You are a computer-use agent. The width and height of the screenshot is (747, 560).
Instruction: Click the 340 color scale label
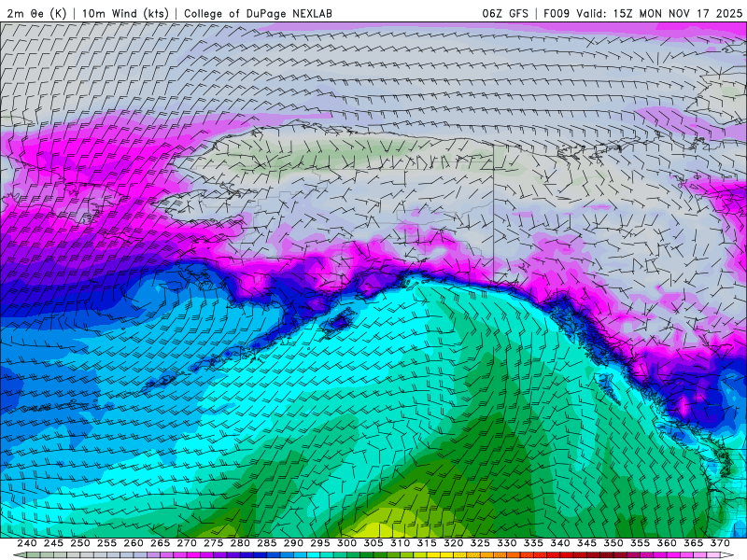pyautogui.click(x=560, y=543)
